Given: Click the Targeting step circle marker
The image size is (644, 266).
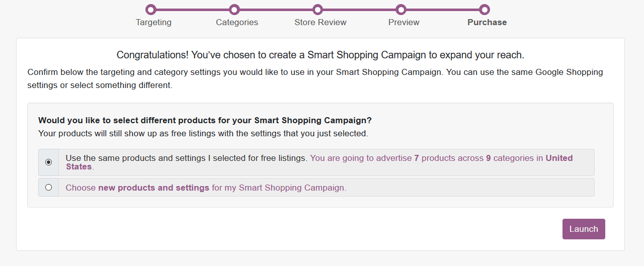Looking at the screenshot, I should point(150,10).
